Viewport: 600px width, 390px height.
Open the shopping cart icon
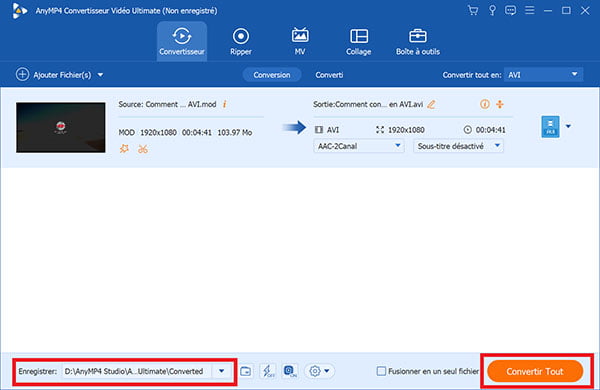click(473, 10)
